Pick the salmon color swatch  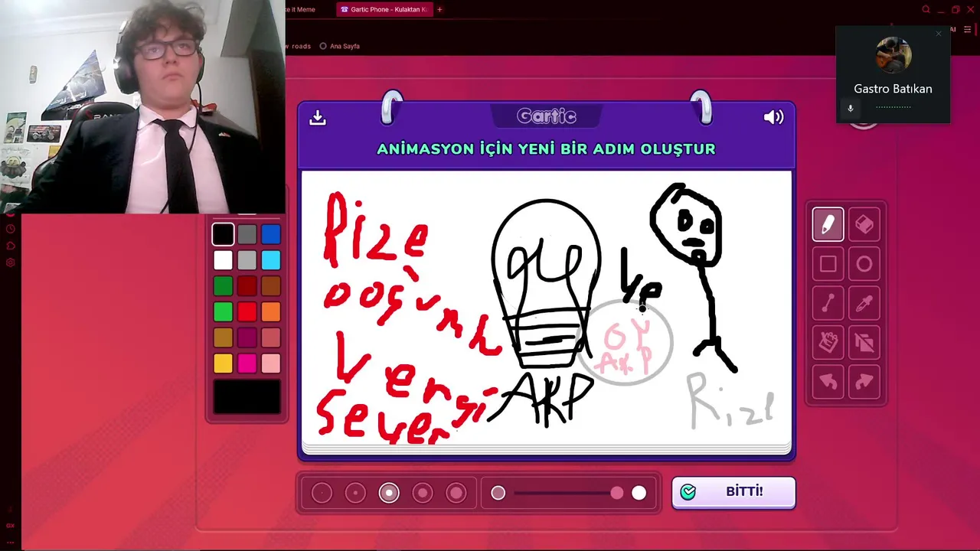coord(271,337)
